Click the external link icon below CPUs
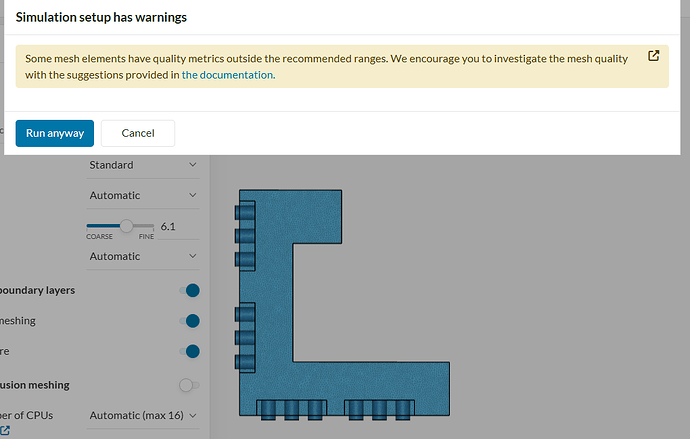Image resolution: width=690 pixels, height=439 pixels. tap(5, 431)
